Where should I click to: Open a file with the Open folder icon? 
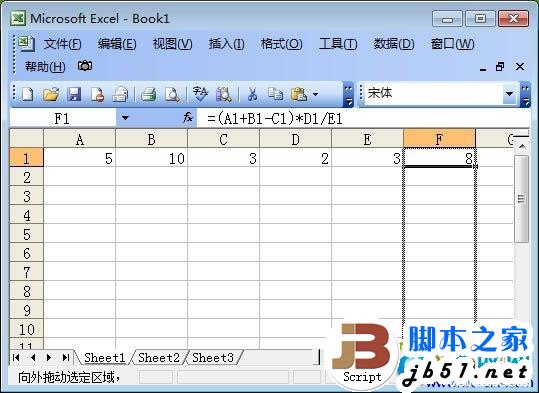[x=51, y=94]
